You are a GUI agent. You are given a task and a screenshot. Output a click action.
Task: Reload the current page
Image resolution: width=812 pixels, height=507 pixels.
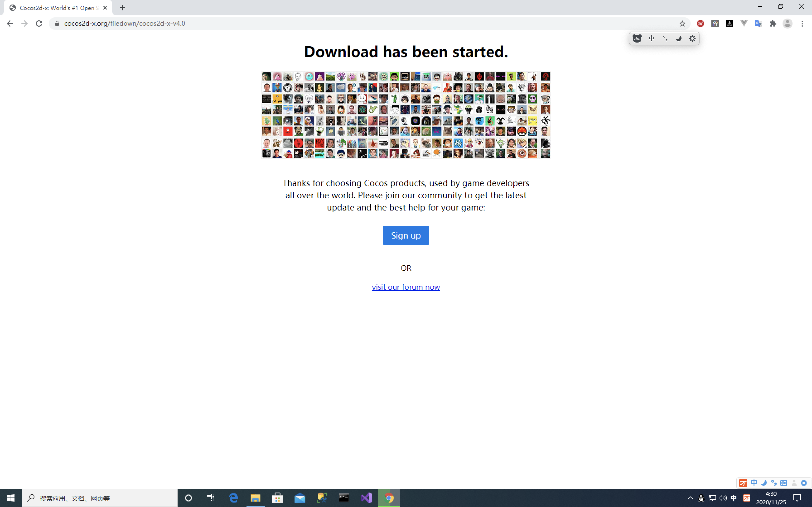39,24
